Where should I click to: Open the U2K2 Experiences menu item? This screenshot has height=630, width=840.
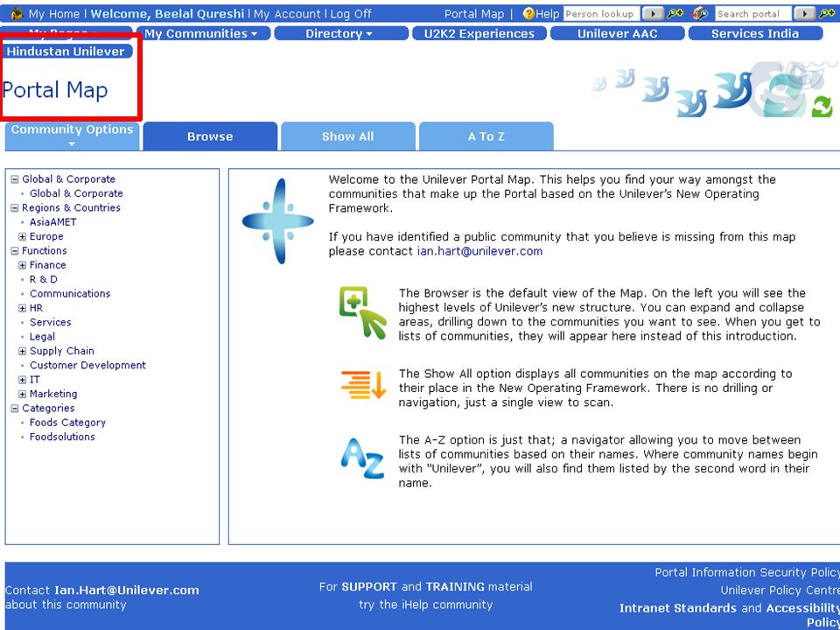tap(479, 33)
